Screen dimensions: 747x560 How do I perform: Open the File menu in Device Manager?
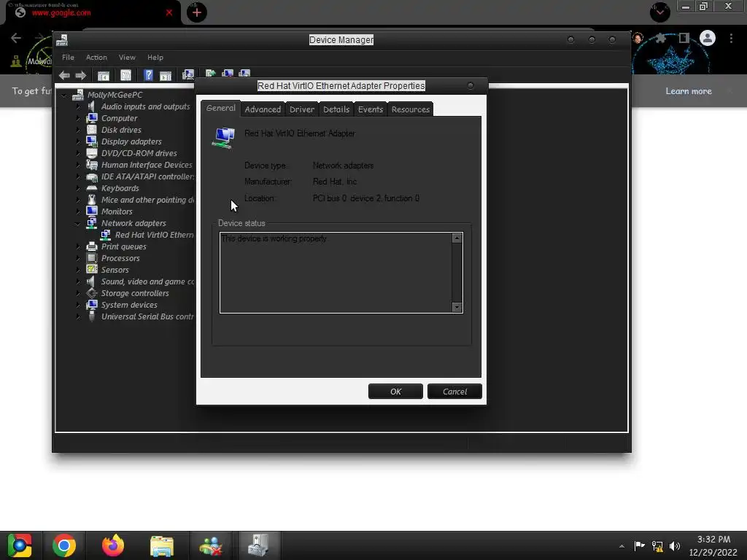[x=68, y=57]
